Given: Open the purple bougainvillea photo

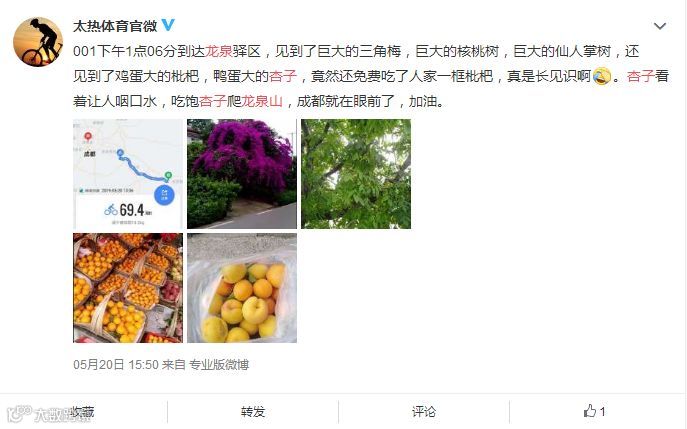Looking at the screenshot, I should click(x=242, y=174).
